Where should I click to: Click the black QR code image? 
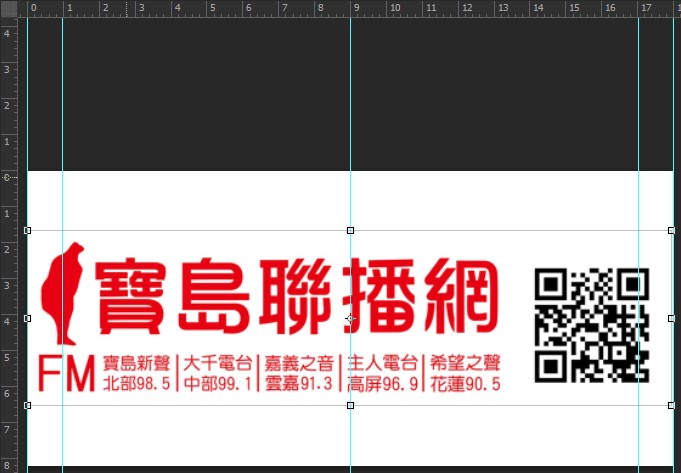pyautogui.click(x=591, y=324)
